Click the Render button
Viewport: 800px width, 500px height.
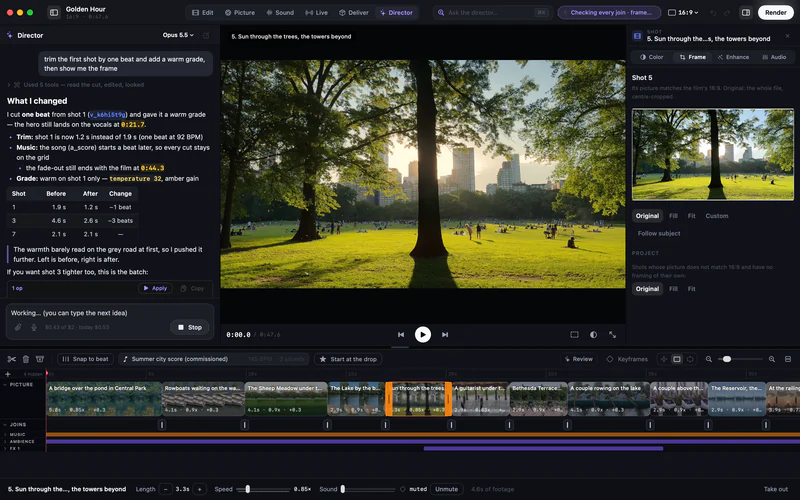tap(776, 12)
